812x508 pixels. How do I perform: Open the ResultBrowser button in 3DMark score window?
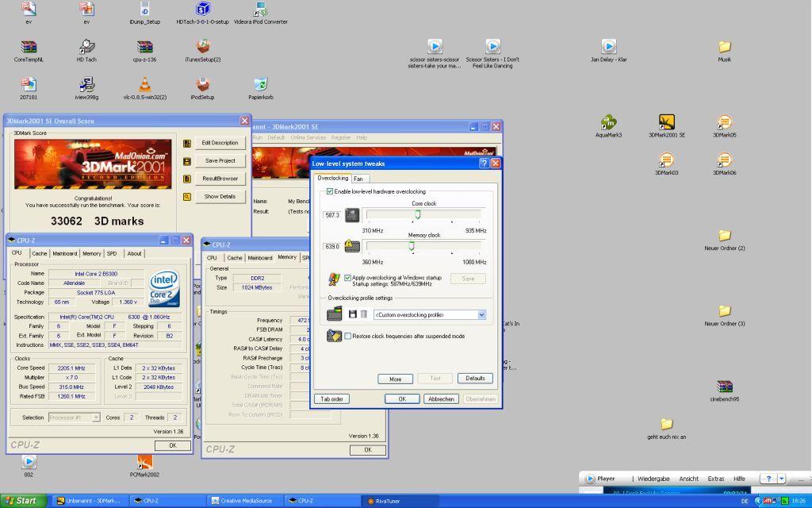pyautogui.click(x=220, y=179)
